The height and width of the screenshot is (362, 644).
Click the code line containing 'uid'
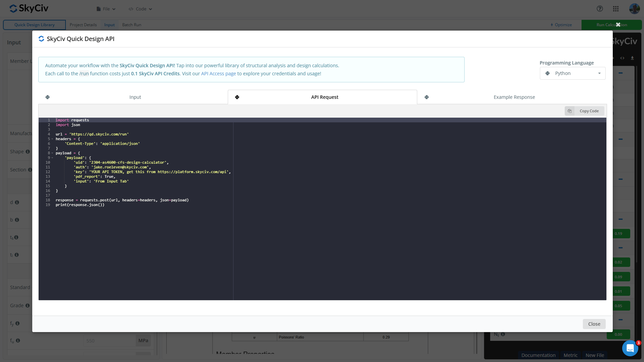click(x=121, y=162)
